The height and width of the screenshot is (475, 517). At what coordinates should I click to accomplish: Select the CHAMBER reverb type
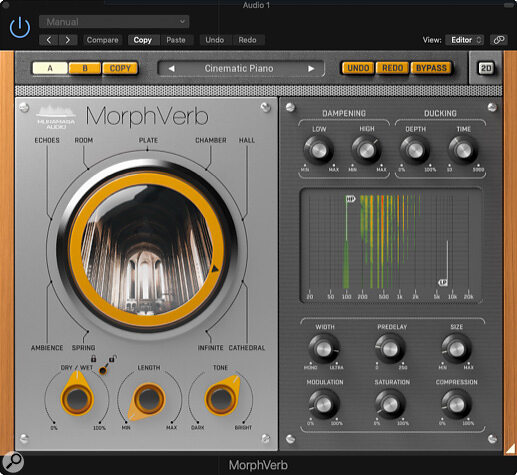211,140
